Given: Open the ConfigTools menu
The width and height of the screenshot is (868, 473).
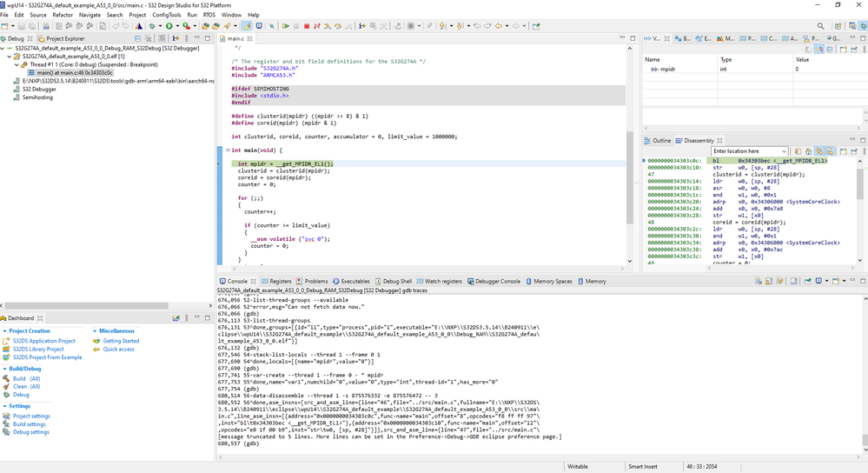Looking at the screenshot, I should pos(167,15).
